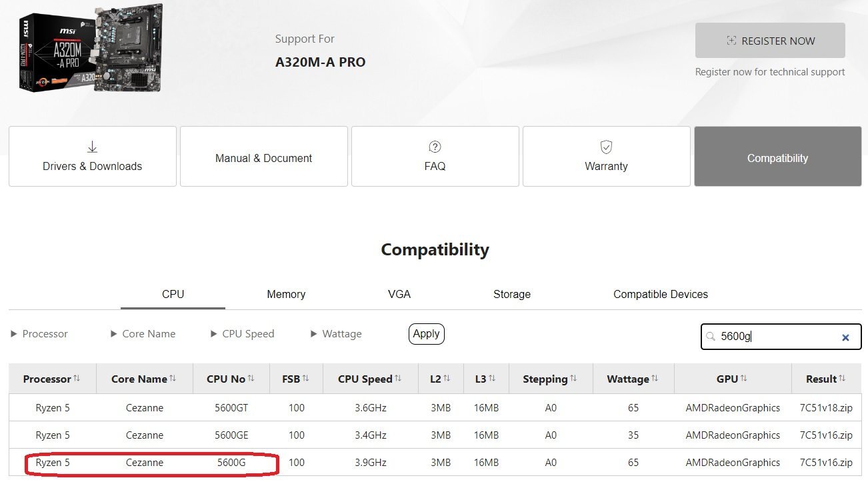Sort the table by L3 column
This screenshot has width=868, height=482.
pyautogui.click(x=486, y=379)
